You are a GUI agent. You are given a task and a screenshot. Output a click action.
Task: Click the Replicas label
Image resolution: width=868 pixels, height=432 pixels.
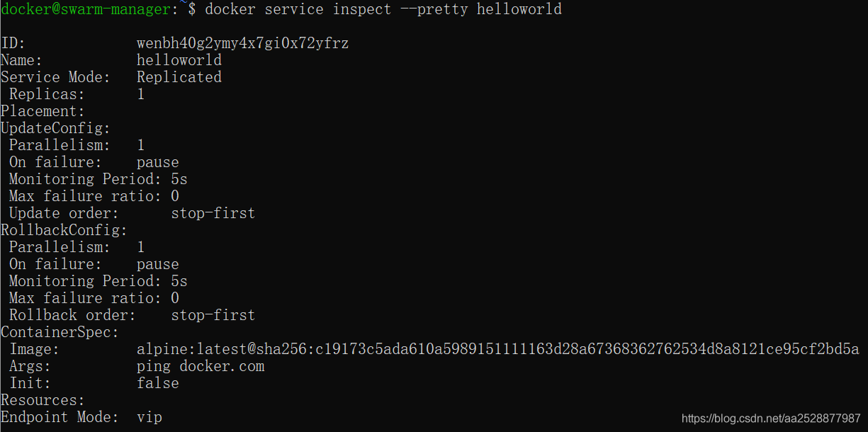(47, 94)
